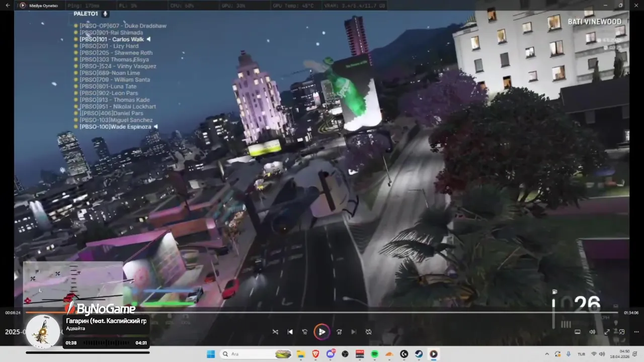Open the red-black app icon on taskbar
The width and height of the screenshot is (644, 362).
[x=360, y=354]
